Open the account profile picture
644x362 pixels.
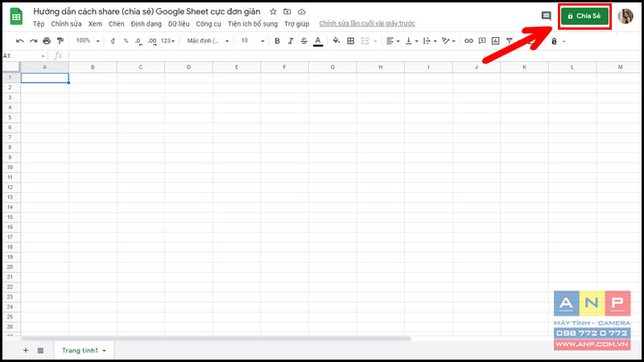[625, 16]
